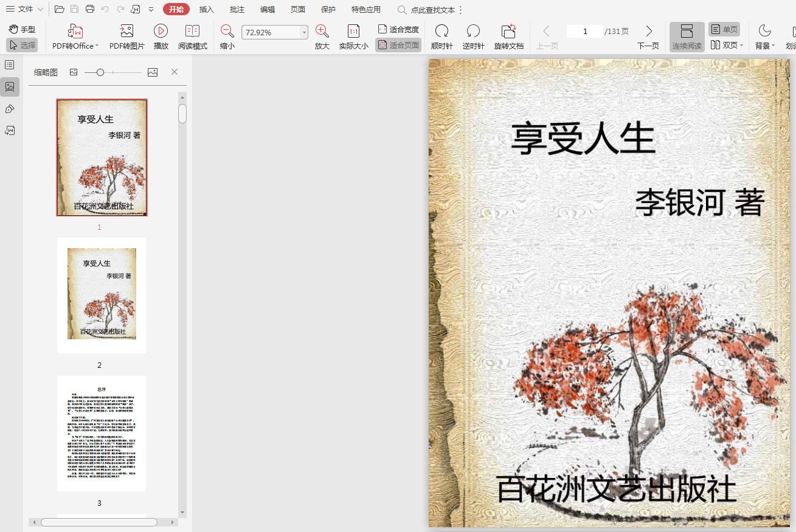Click the 旋转文档 rotate document tool
Viewport: 796px width, 532px height.
pyautogui.click(x=509, y=37)
